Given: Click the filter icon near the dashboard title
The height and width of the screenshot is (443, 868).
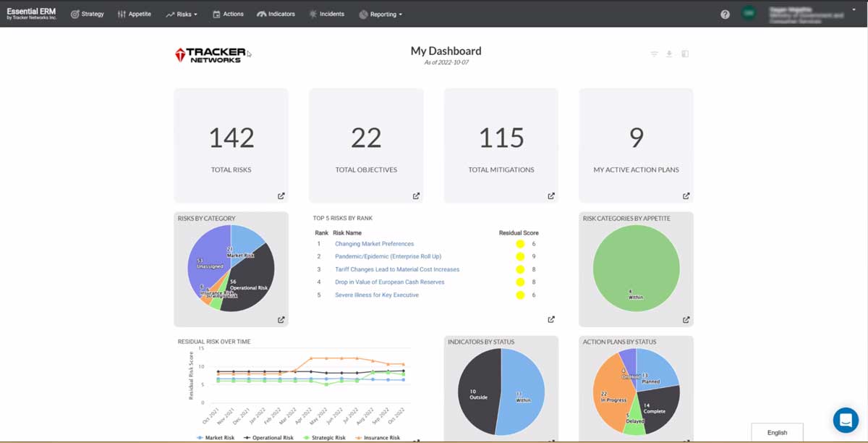Looking at the screenshot, I should [x=654, y=54].
